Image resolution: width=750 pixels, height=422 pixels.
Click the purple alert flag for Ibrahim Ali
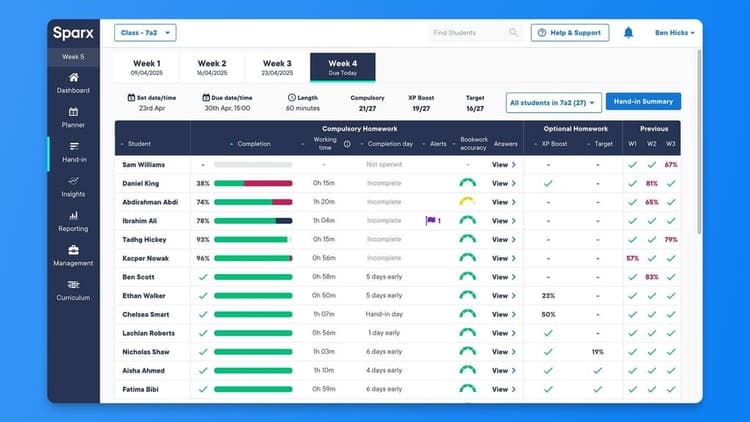click(431, 220)
